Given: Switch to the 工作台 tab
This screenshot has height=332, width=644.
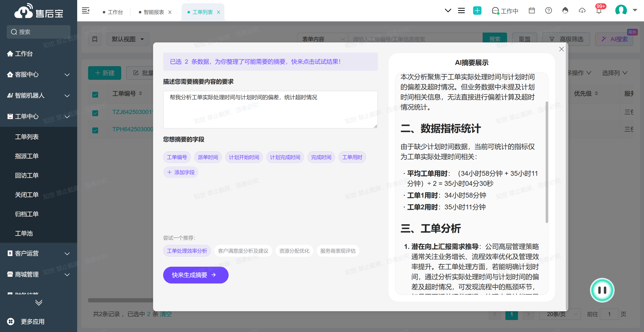Looking at the screenshot, I should coord(113,12).
